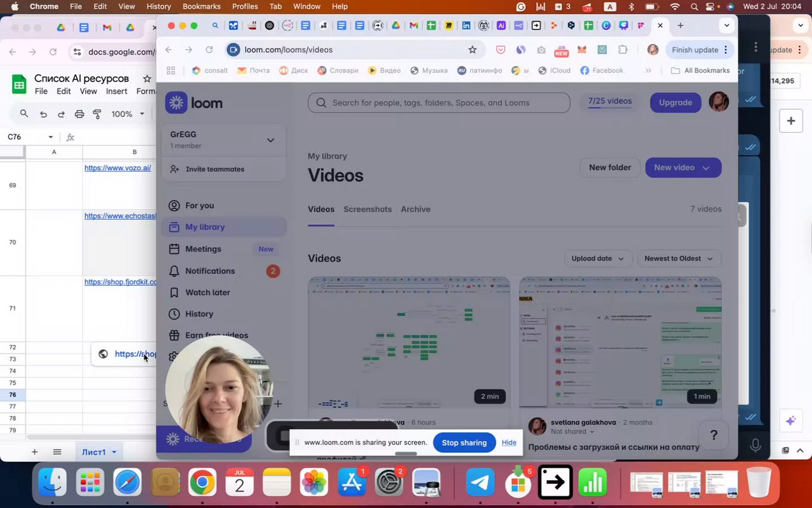Open the Loom help question mark button

(x=714, y=435)
